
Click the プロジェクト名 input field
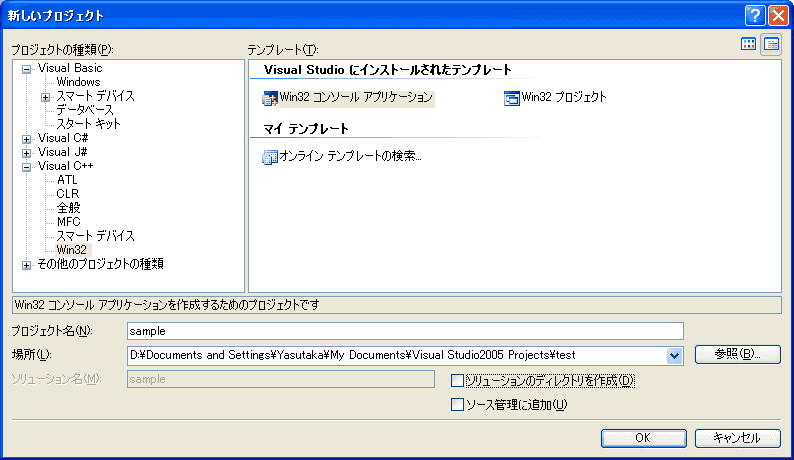click(x=405, y=331)
